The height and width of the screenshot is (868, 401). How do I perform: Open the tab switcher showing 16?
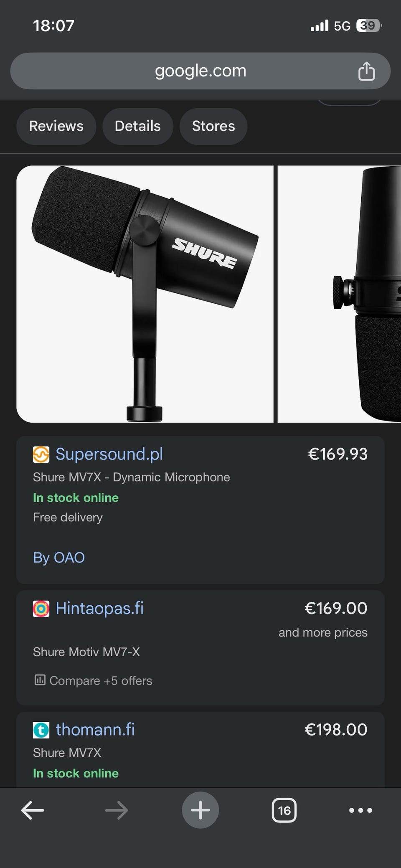[x=284, y=810]
